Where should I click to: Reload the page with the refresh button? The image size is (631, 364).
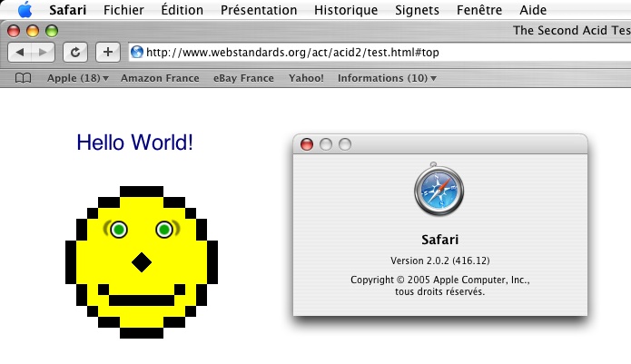(75, 52)
